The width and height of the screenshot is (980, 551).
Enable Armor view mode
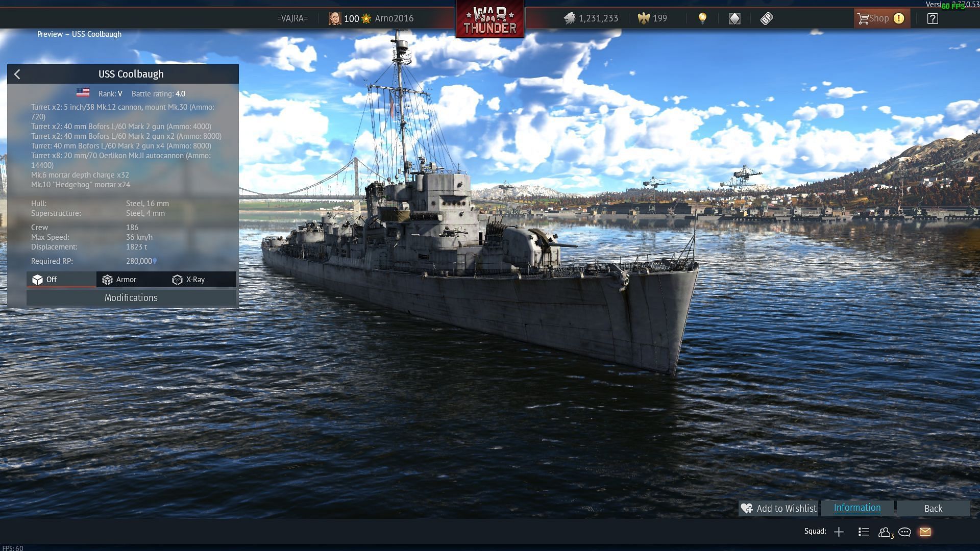(131, 280)
